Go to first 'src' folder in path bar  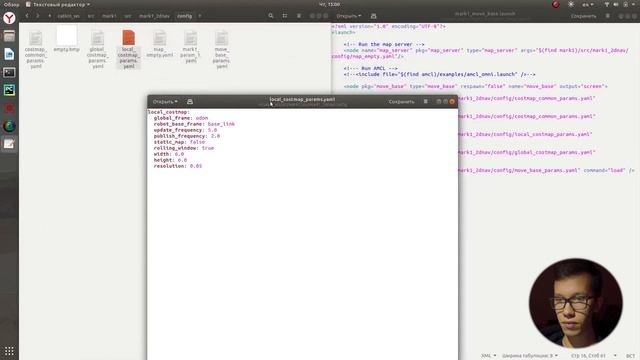[x=91, y=16]
